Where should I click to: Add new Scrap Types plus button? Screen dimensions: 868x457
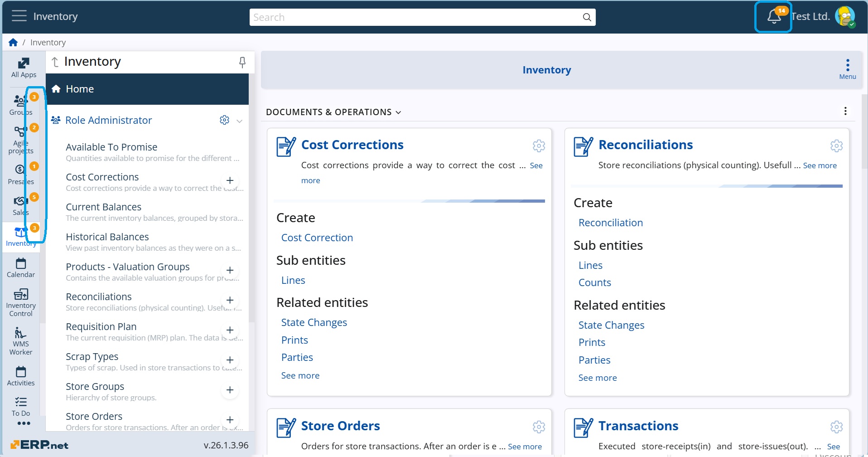[230, 360]
